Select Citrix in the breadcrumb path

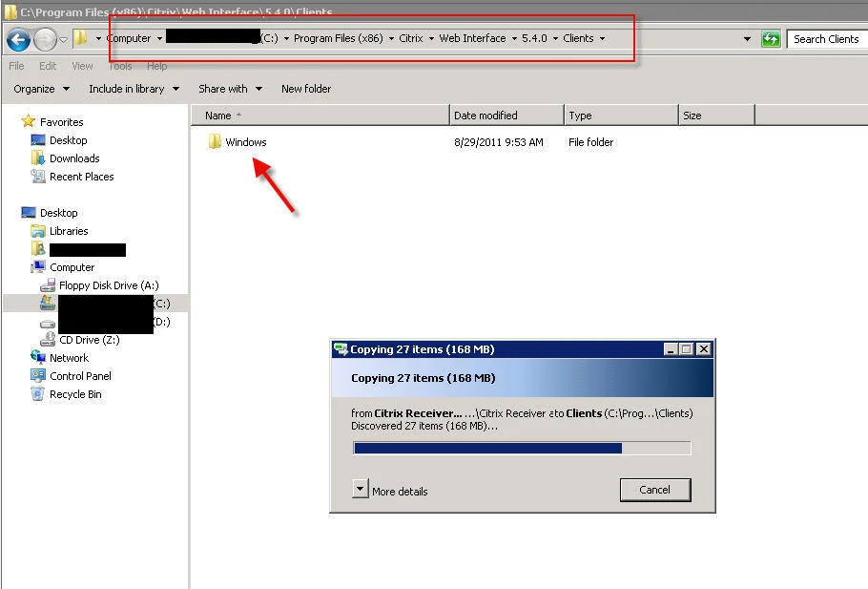tap(411, 38)
